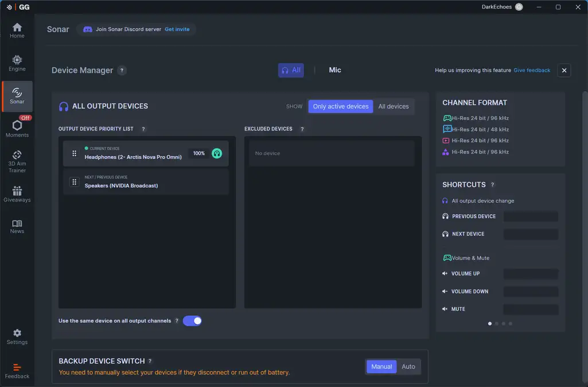This screenshot has width=588, height=387.
Task: Open the Home section in sidebar
Action: [x=17, y=30]
